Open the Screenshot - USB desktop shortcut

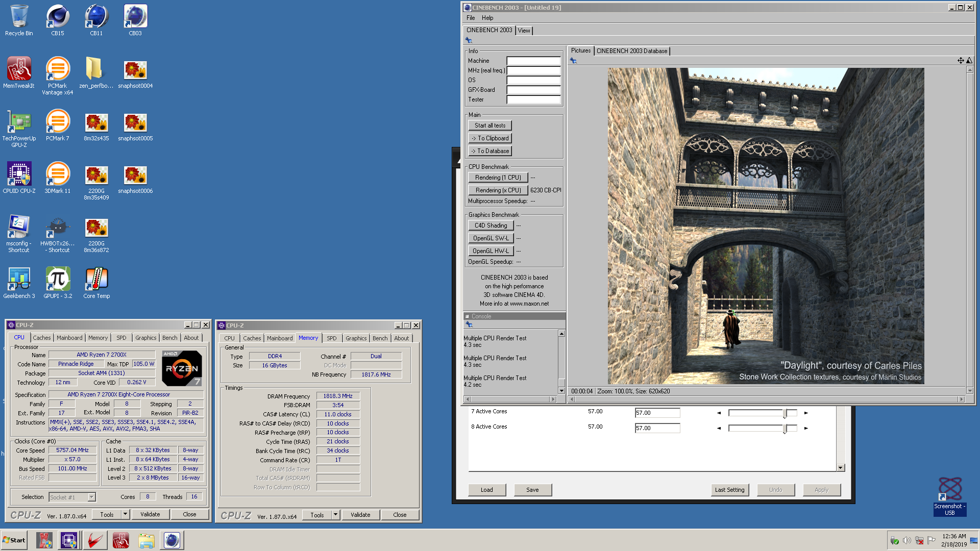949,496
